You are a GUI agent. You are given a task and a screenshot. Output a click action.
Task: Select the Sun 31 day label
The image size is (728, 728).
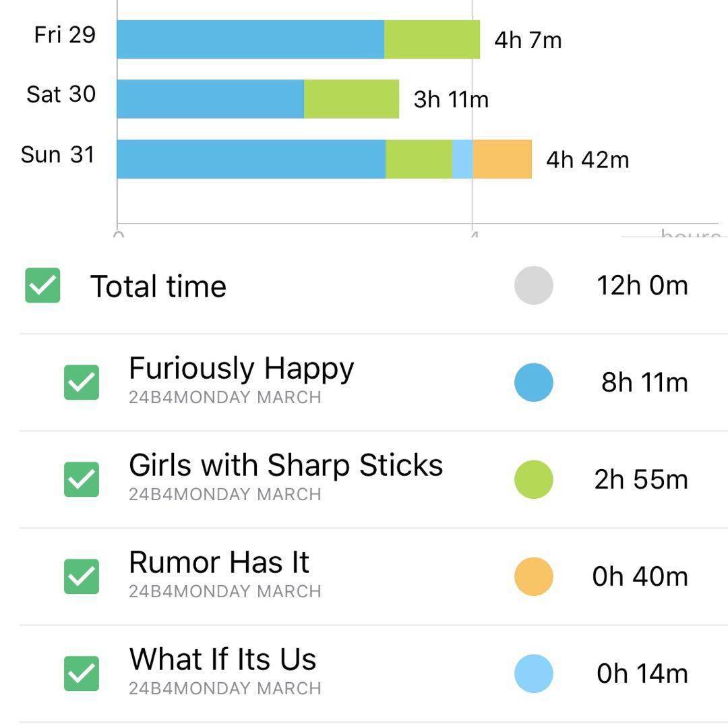(x=58, y=154)
